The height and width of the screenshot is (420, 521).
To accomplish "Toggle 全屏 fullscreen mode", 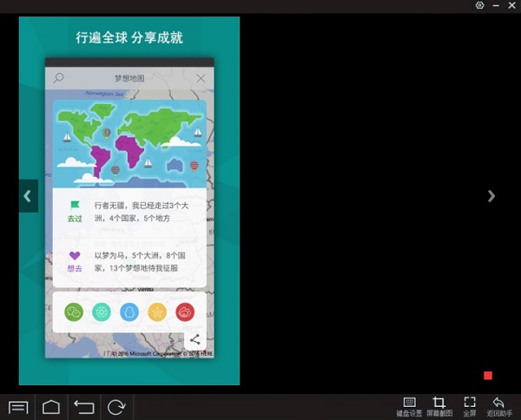I will (x=470, y=406).
